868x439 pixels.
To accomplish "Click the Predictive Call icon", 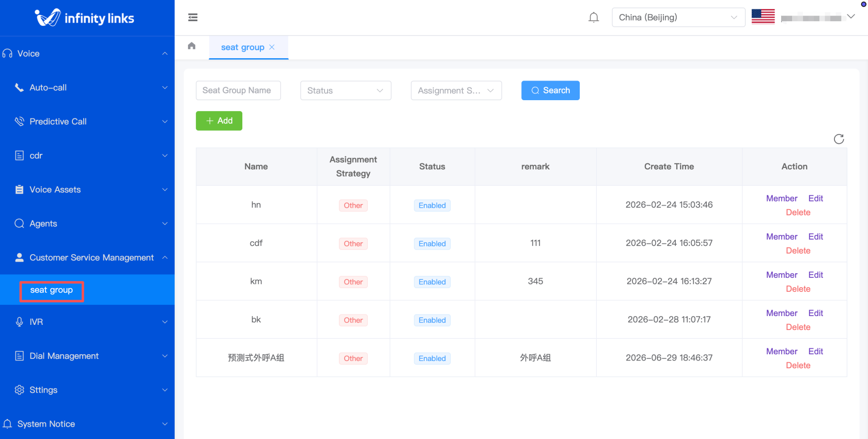I will click(x=19, y=121).
